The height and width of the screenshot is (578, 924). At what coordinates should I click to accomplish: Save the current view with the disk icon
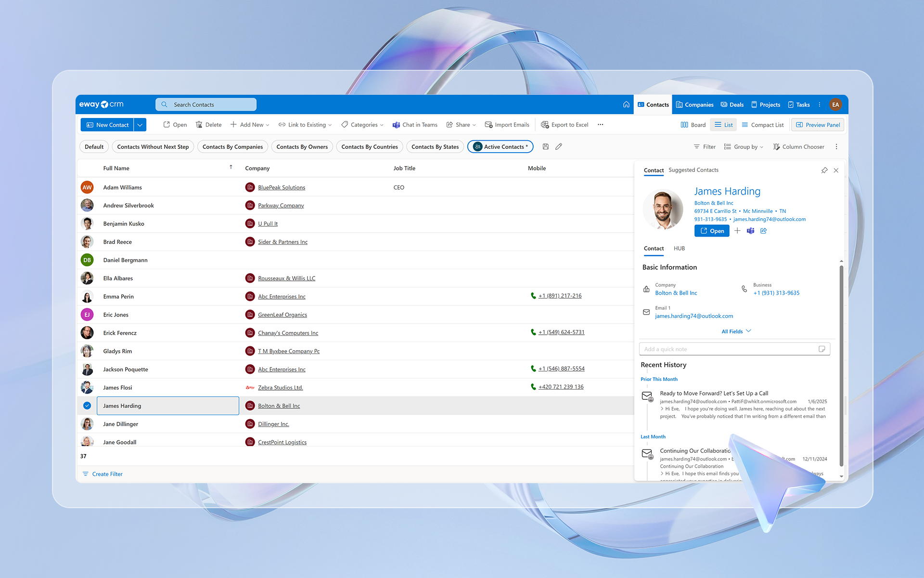(x=546, y=147)
